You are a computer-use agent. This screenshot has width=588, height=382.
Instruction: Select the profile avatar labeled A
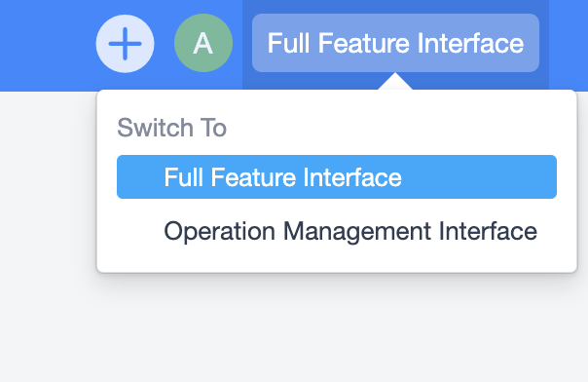point(203,43)
